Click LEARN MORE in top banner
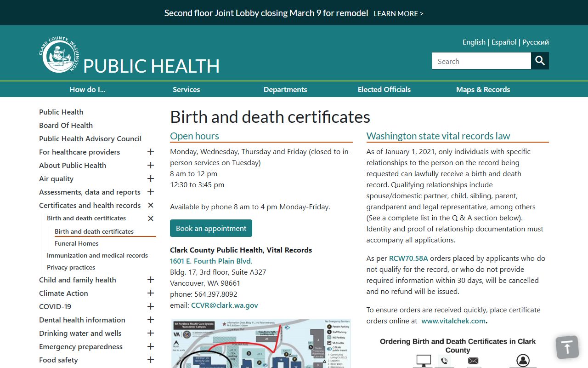The image size is (588, 368). pos(398,14)
